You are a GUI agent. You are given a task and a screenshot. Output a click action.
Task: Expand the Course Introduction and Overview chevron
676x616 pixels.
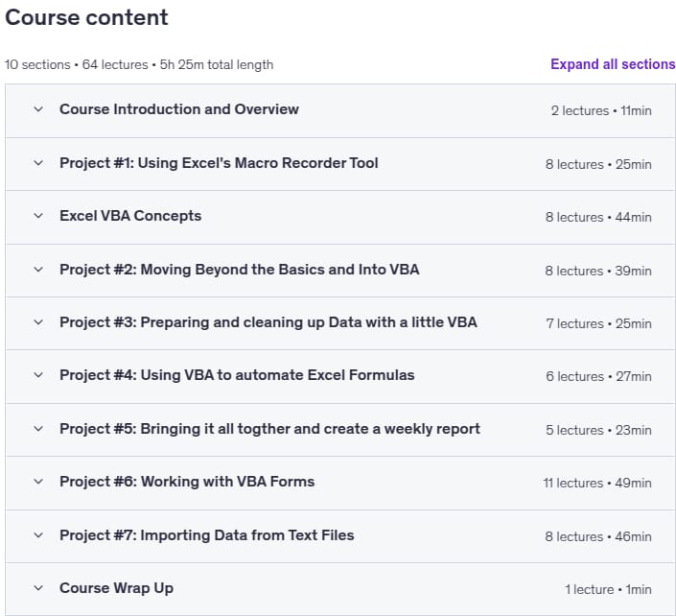[x=38, y=109]
